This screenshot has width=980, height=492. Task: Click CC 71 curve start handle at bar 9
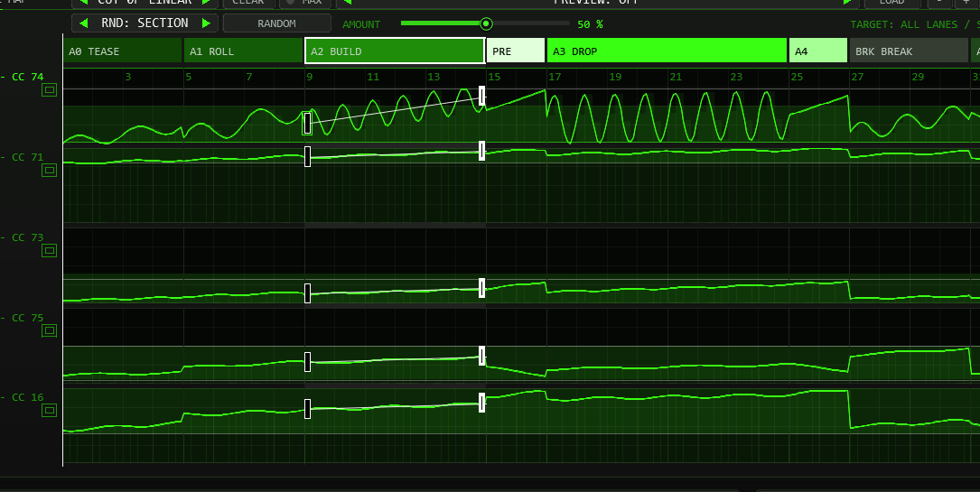tap(307, 156)
